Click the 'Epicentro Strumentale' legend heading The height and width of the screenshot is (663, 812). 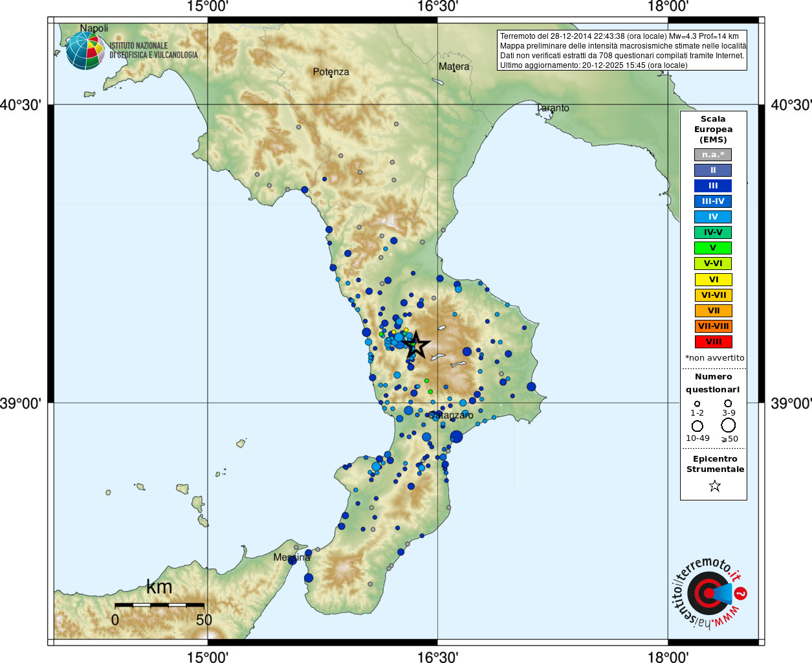tap(715, 464)
